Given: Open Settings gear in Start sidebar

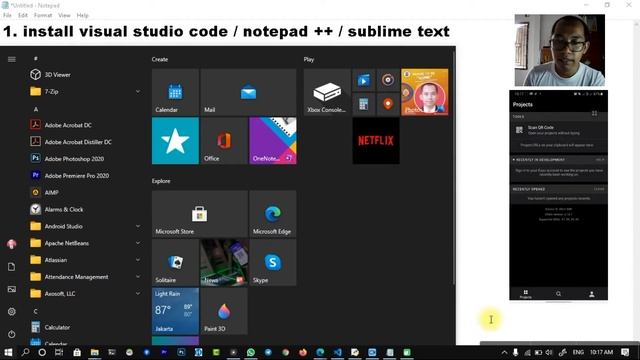Looking at the screenshot, I should point(11,311).
